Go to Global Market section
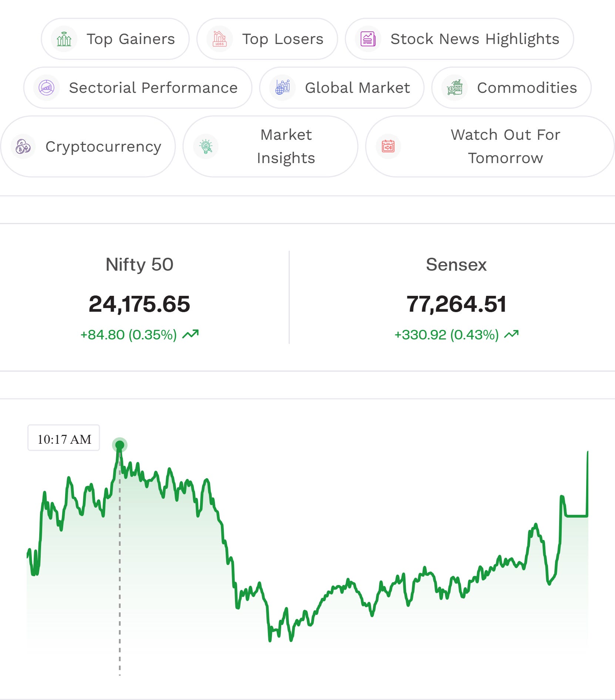Image resolution: width=615 pixels, height=700 pixels. (342, 88)
